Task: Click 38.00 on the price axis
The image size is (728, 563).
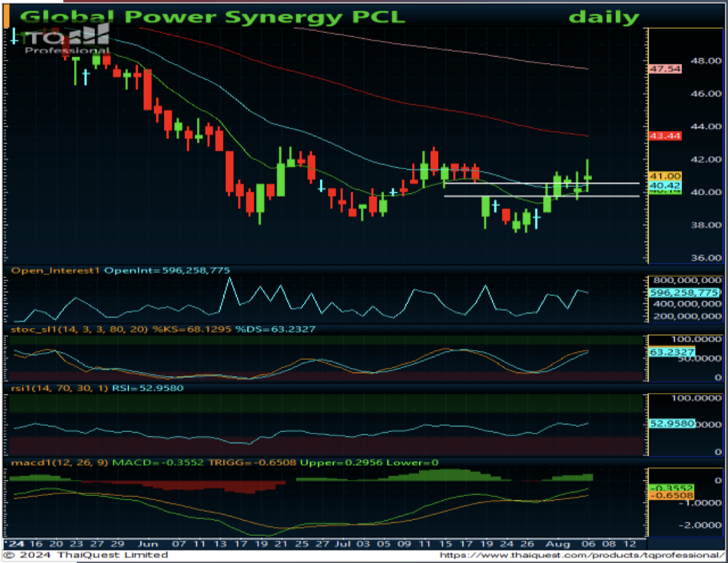Action: click(706, 225)
